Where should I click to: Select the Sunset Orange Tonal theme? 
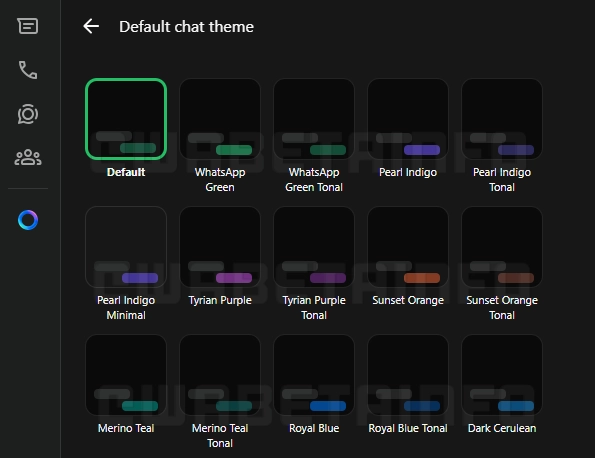[502, 247]
